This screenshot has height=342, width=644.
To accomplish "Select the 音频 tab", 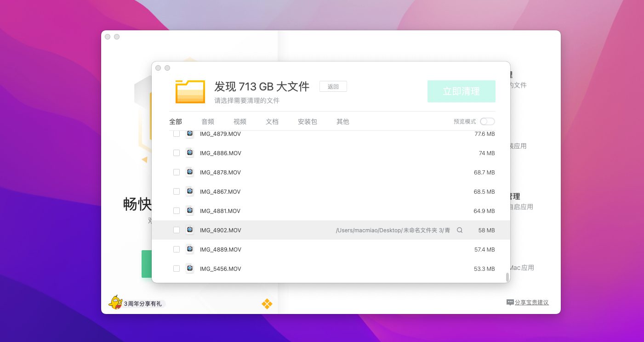I will (208, 122).
